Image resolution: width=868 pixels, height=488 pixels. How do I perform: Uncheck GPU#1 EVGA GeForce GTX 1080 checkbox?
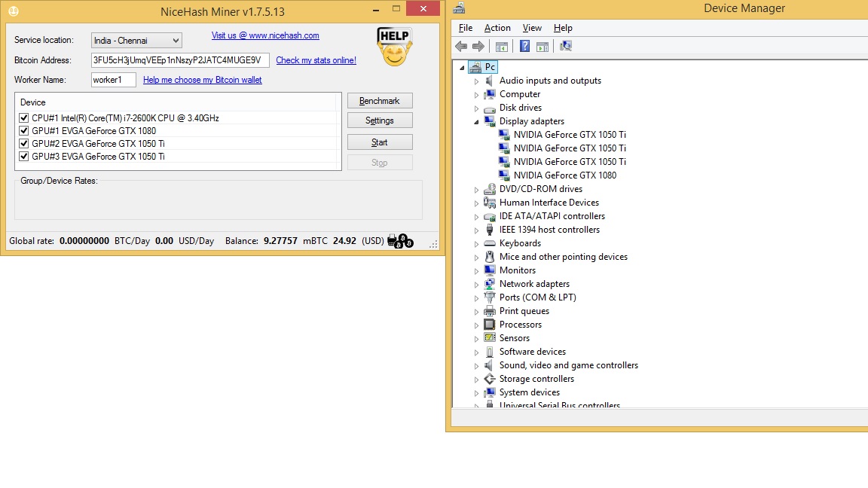(24, 130)
